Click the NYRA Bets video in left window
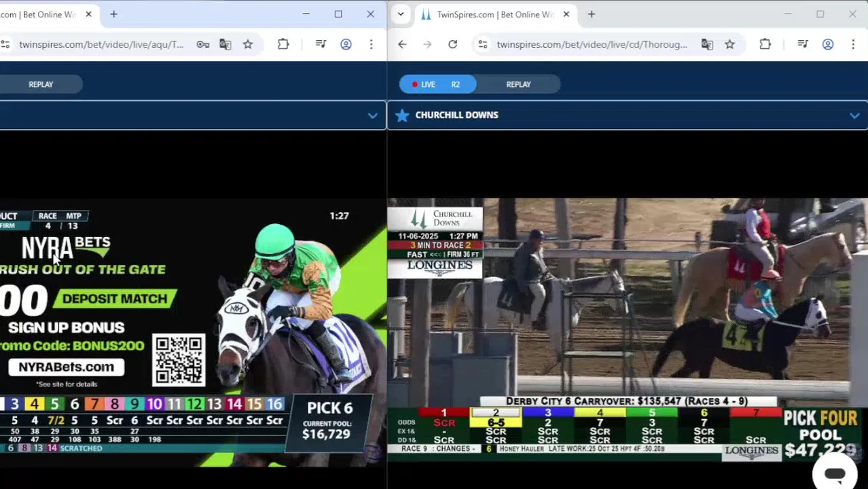The width and height of the screenshot is (868, 489). coord(193,333)
